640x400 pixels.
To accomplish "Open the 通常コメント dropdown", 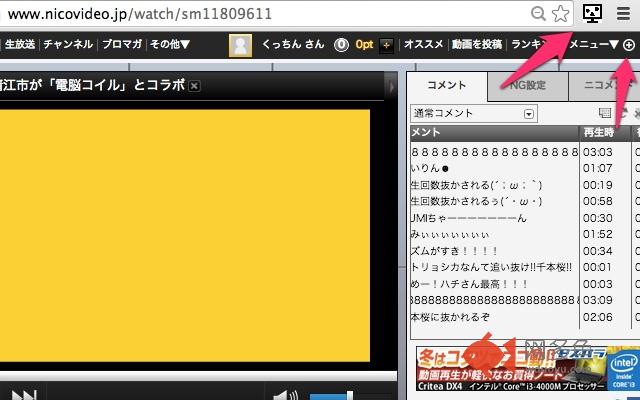I will click(x=473, y=113).
